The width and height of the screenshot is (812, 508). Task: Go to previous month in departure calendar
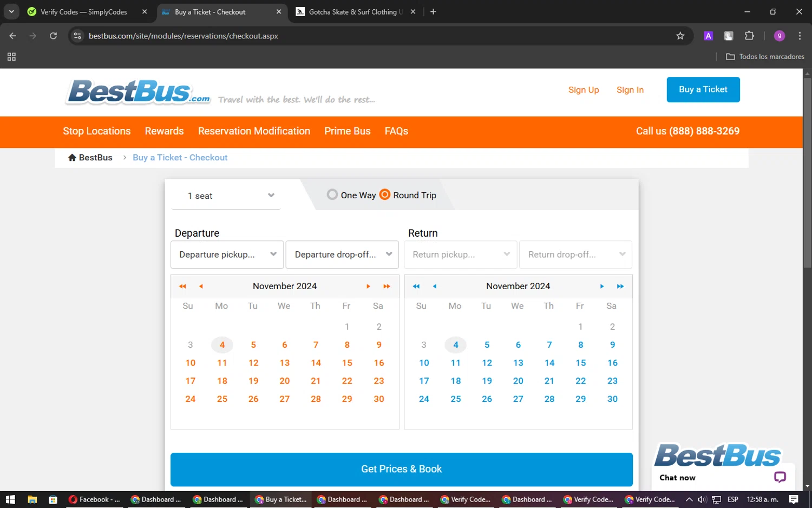point(201,286)
